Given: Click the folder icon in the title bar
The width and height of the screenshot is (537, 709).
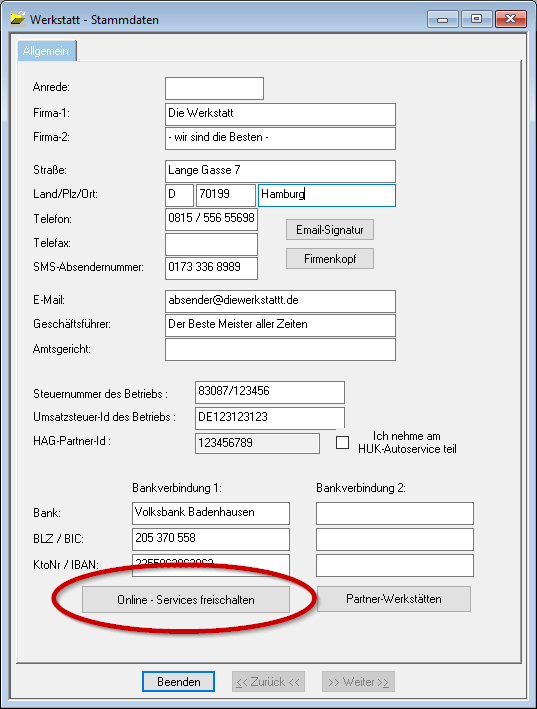Looking at the screenshot, I should [x=18, y=19].
